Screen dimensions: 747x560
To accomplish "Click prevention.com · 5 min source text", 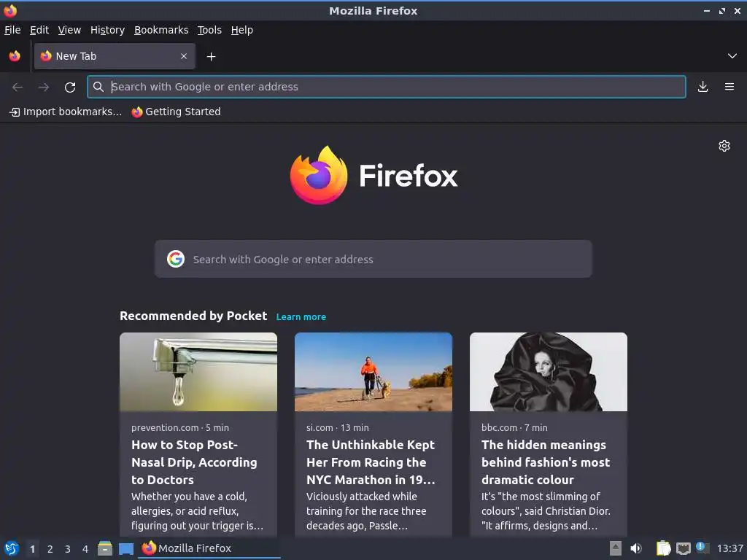I will [x=180, y=427].
